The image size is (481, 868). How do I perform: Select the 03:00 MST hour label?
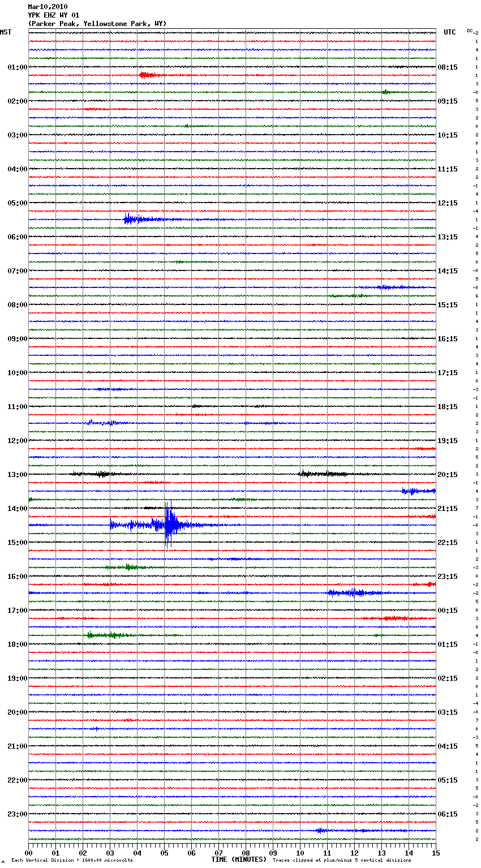pyautogui.click(x=17, y=135)
